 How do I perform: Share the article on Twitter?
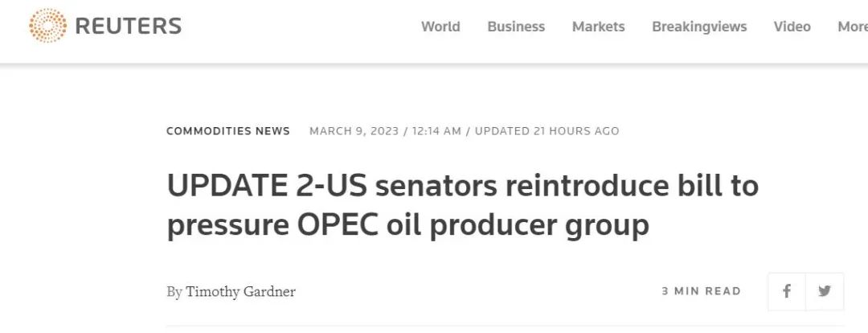pyautogui.click(x=825, y=291)
